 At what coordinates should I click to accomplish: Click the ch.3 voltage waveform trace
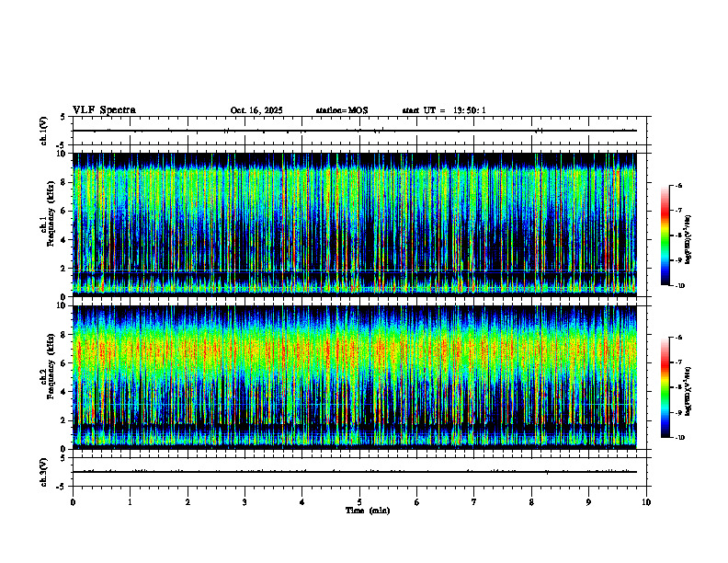(355, 472)
